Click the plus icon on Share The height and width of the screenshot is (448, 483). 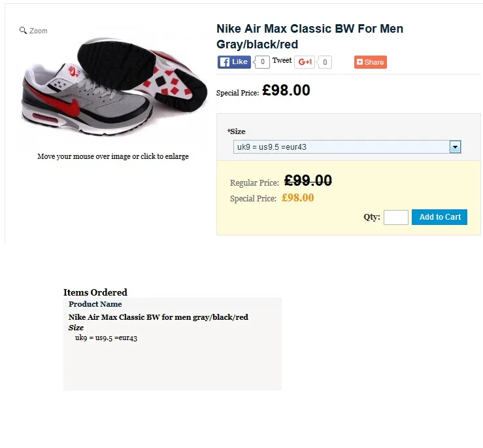point(359,61)
